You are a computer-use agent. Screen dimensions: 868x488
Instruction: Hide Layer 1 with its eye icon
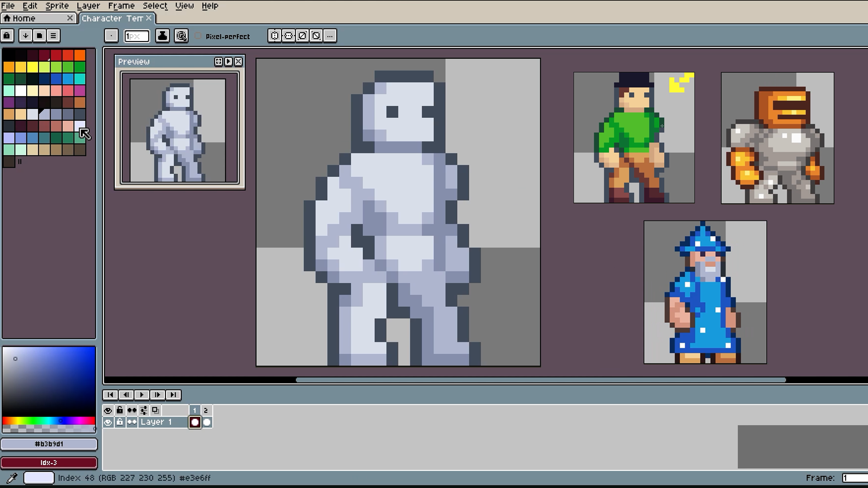click(108, 422)
